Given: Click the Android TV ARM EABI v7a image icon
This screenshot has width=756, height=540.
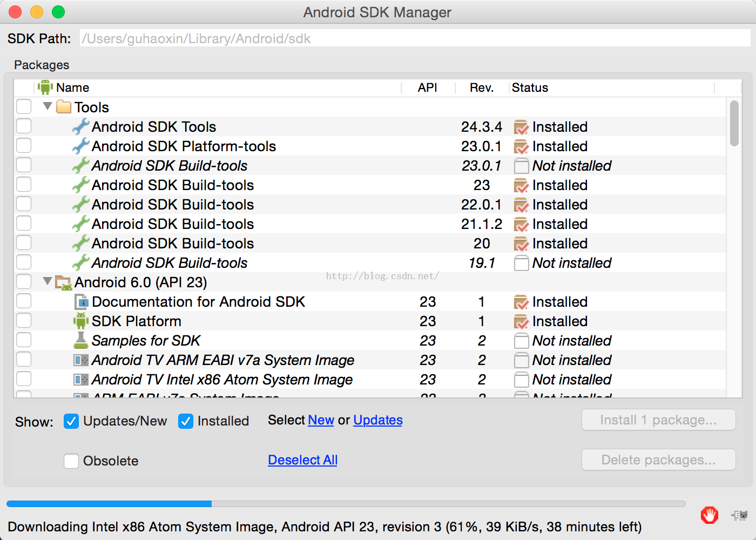Looking at the screenshot, I should (x=81, y=360).
